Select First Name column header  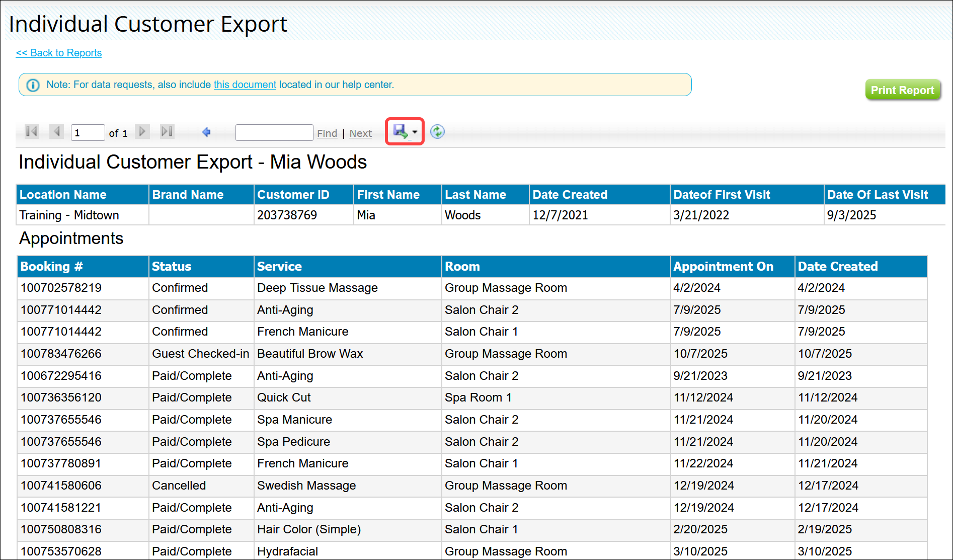(x=398, y=195)
